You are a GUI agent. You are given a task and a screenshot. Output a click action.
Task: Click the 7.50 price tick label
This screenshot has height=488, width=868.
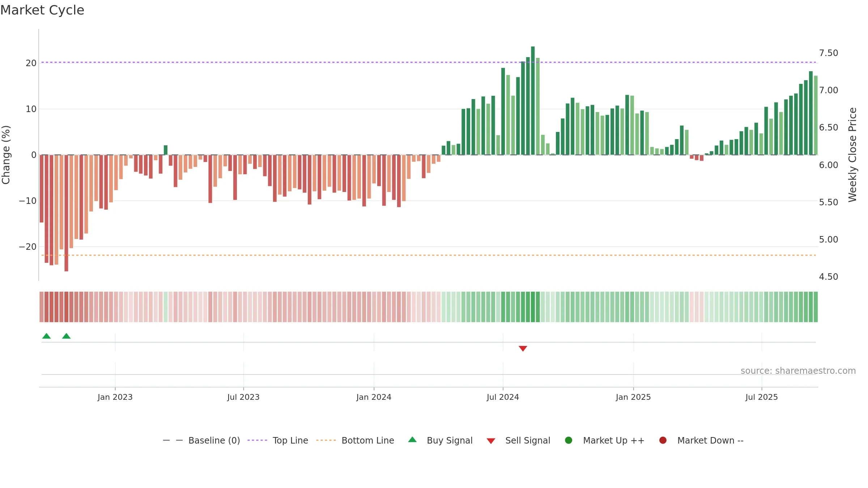(829, 53)
